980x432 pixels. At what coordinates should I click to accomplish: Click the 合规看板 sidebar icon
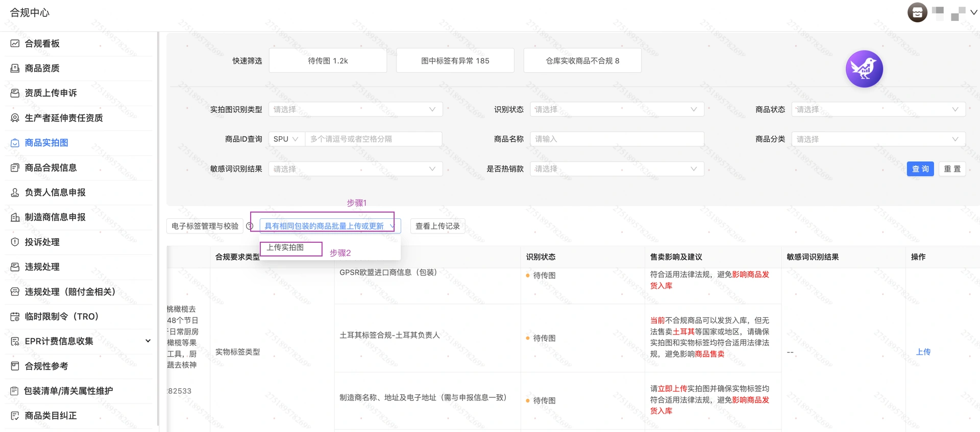[15, 43]
